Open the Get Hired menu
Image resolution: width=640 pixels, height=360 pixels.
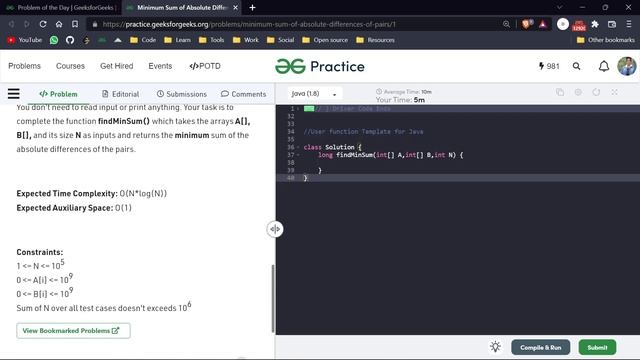pos(117,66)
